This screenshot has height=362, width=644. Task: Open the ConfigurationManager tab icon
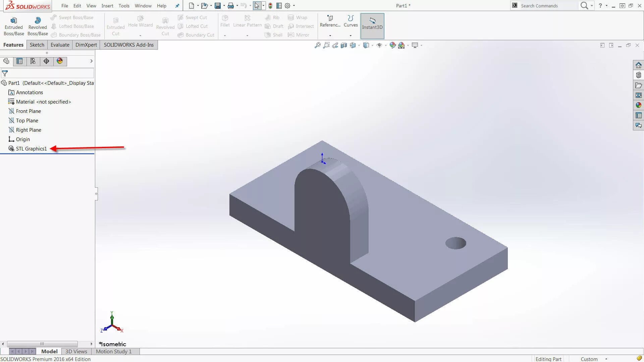coord(33,61)
